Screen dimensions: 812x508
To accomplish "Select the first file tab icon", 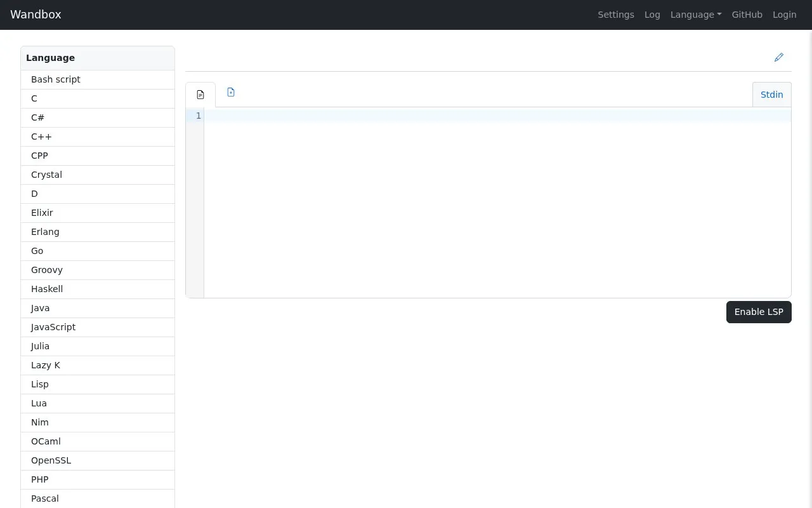I will 200,95.
